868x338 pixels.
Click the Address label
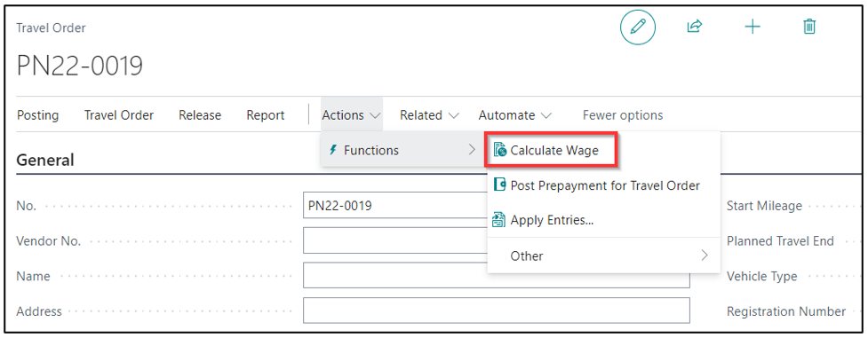coord(39,311)
